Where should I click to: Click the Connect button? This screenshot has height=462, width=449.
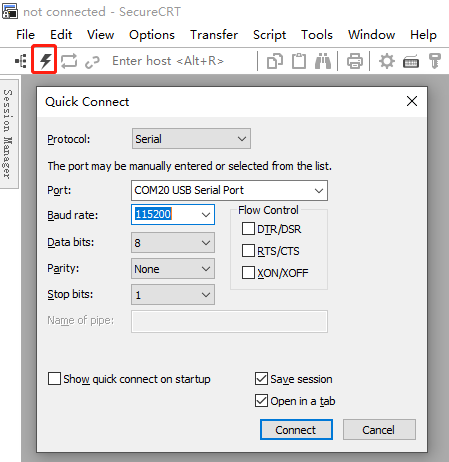pyautogui.click(x=296, y=430)
